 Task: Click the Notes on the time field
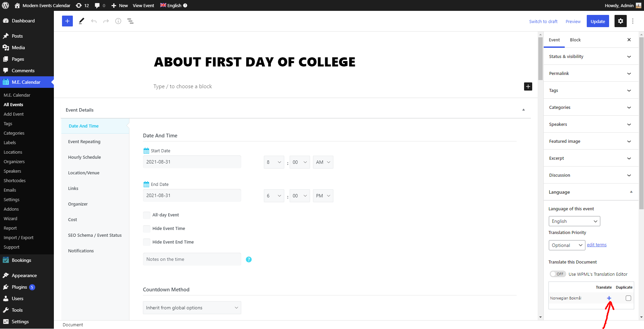tap(192, 259)
